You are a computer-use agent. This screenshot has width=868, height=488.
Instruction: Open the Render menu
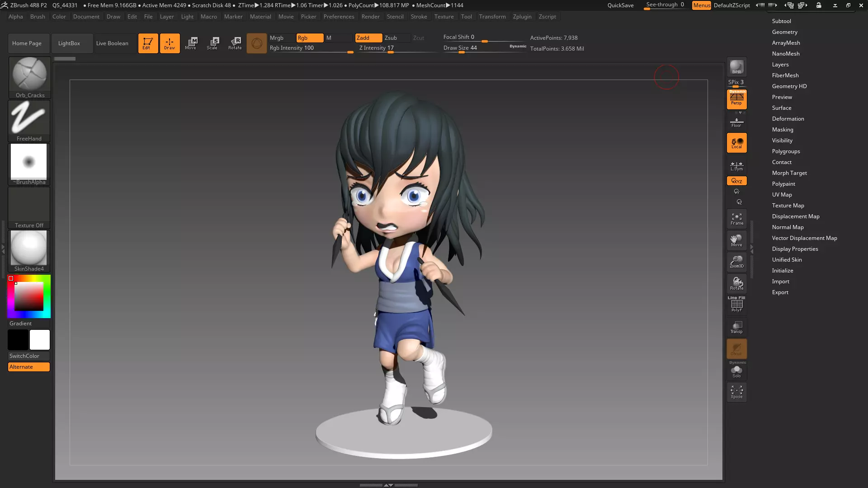[x=370, y=17]
